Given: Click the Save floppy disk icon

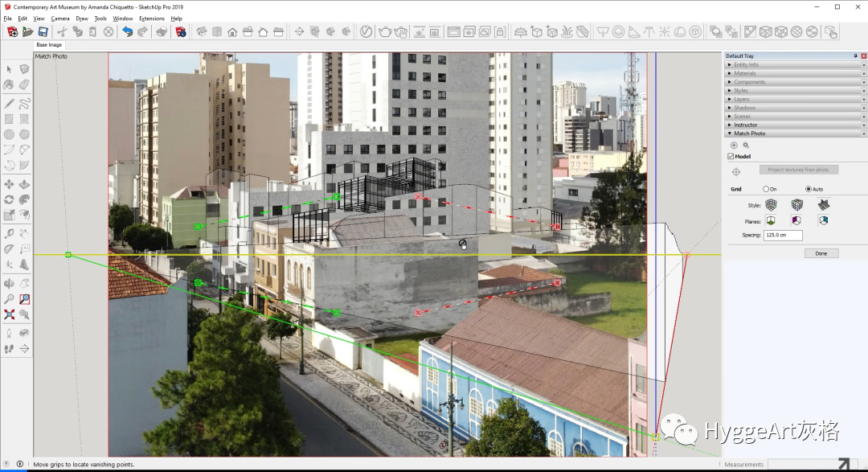Looking at the screenshot, I should (x=43, y=32).
